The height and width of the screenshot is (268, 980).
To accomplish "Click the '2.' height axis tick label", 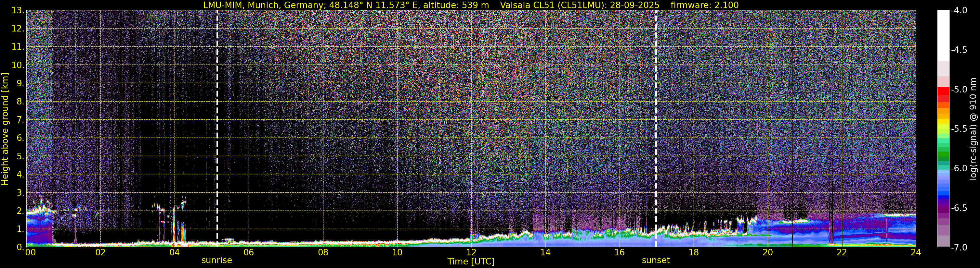I will (20, 211).
